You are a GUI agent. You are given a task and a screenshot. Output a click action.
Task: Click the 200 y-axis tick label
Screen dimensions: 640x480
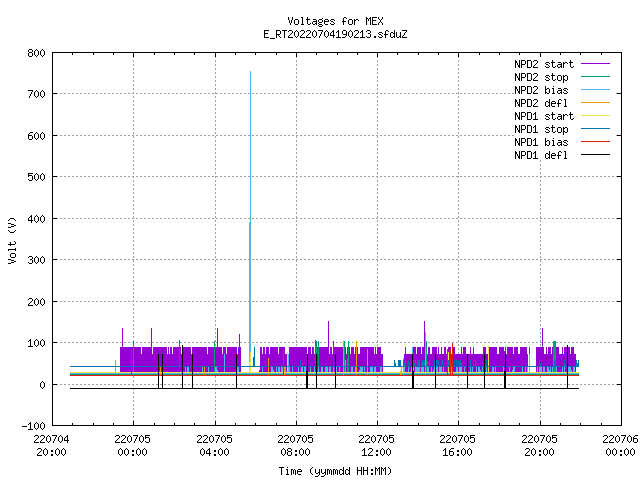pyautogui.click(x=36, y=302)
